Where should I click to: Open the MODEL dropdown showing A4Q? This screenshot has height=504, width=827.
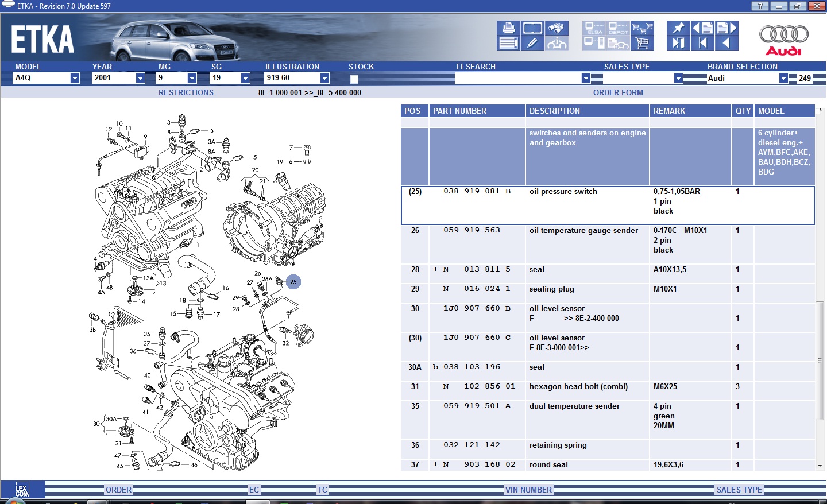pos(75,78)
